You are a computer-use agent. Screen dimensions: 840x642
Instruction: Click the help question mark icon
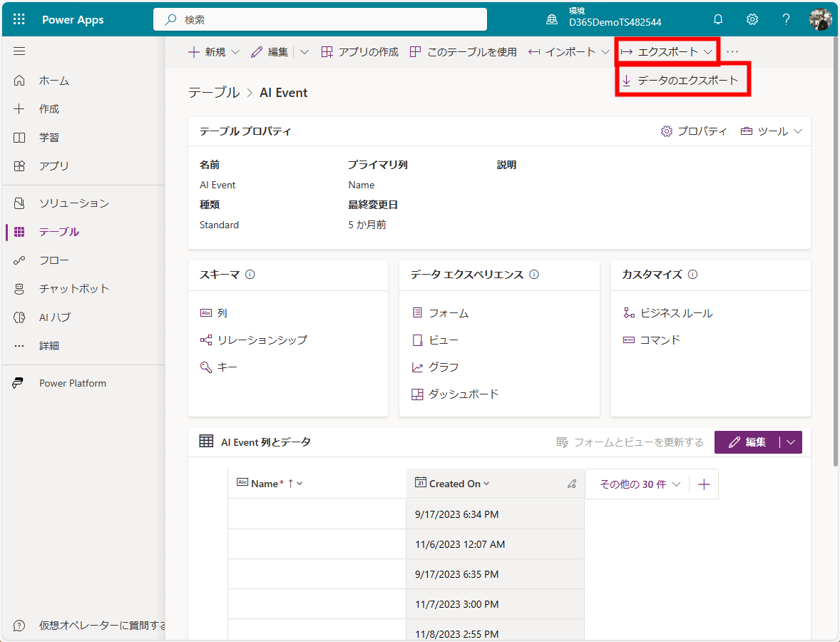[786, 19]
